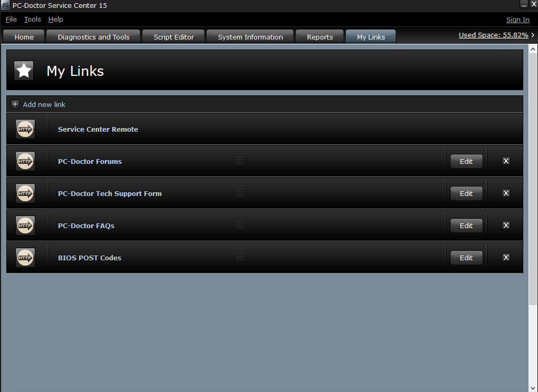Viewport: 538px width, 392px height.
Task: Open PC-Doctor Tech Support Form link text
Action: click(110, 193)
